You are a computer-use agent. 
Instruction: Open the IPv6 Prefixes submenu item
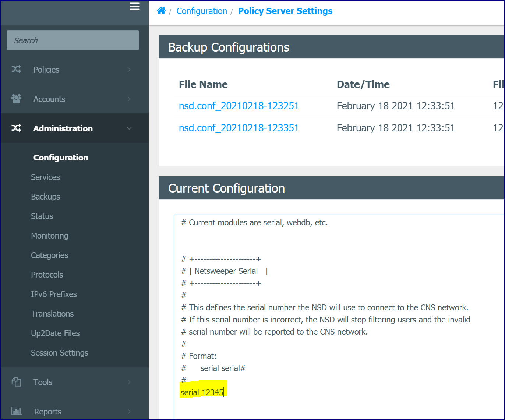point(54,294)
